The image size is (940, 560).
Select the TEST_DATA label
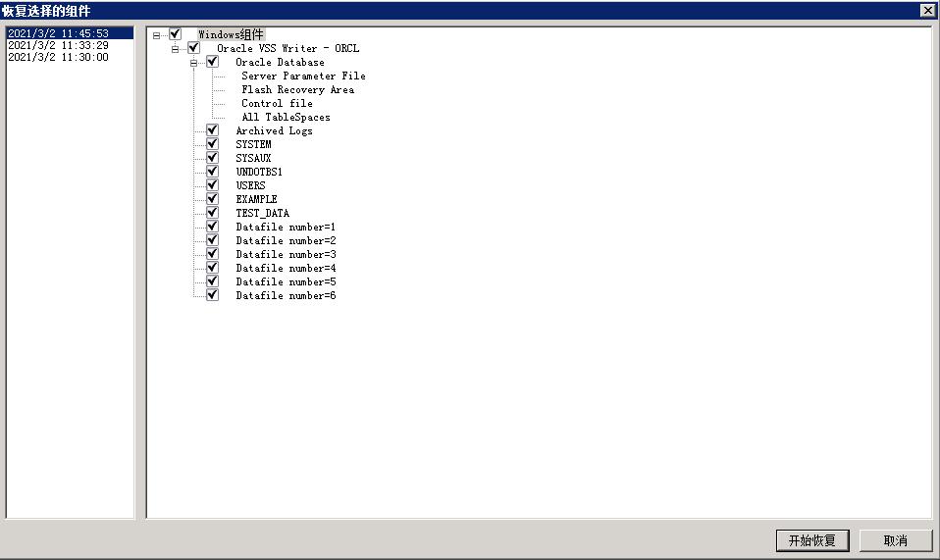(262, 213)
